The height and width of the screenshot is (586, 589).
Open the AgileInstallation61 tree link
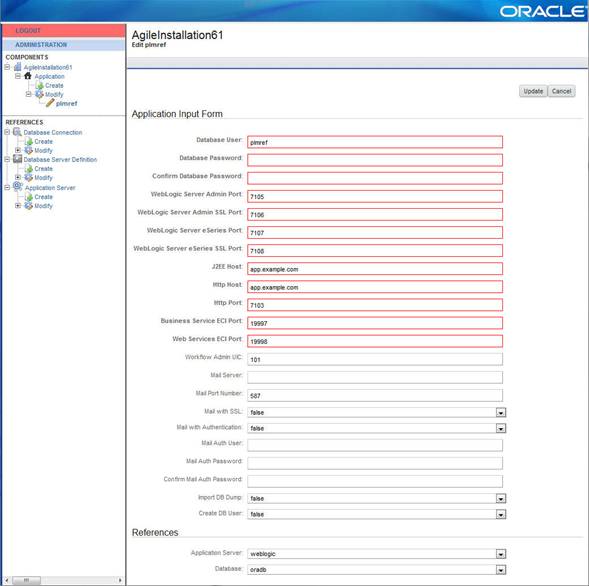coord(48,67)
